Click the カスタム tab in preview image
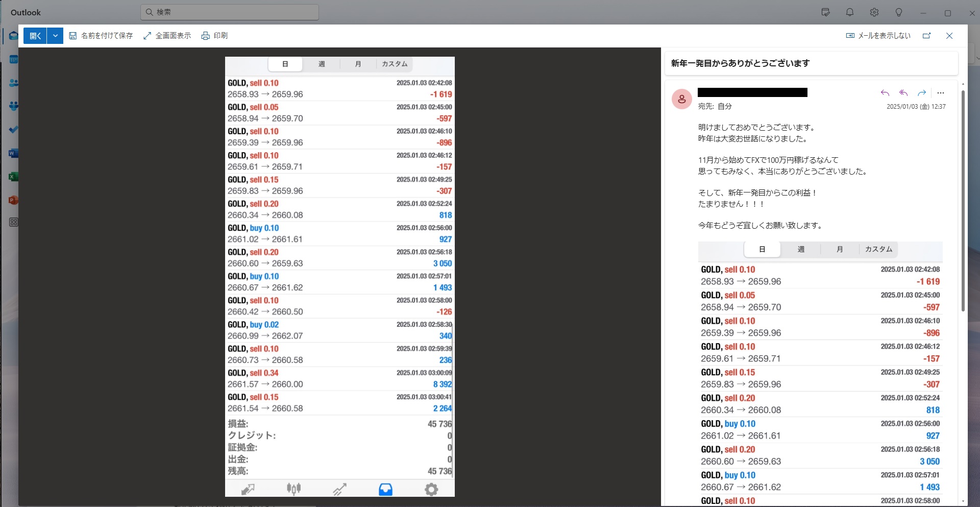 [395, 64]
